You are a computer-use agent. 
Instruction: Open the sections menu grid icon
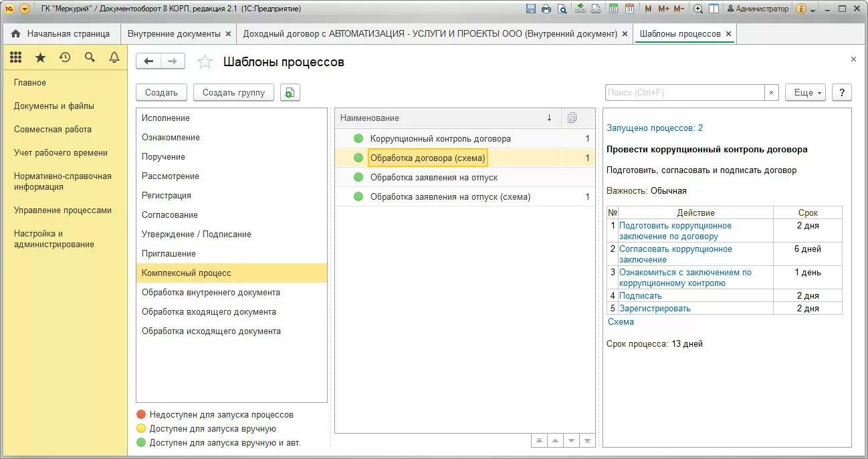[15, 58]
